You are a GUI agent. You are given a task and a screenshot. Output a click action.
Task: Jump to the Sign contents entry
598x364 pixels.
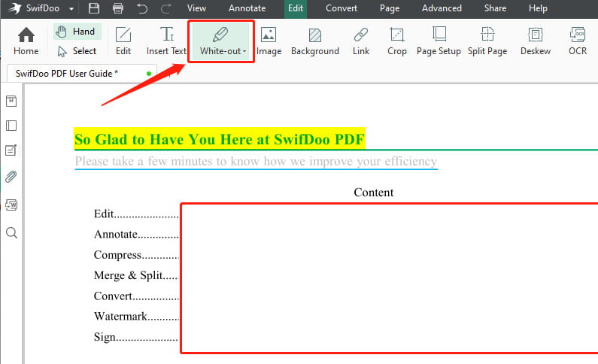pyautogui.click(x=135, y=337)
